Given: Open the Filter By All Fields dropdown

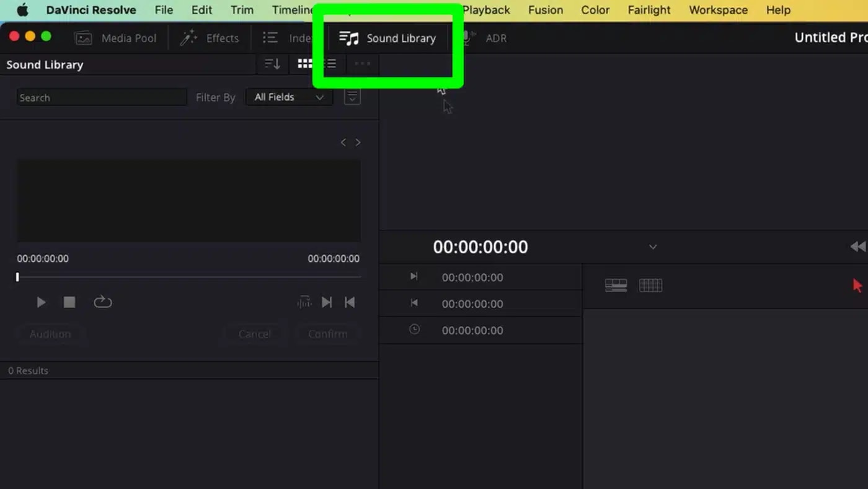Looking at the screenshot, I should click(x=289, y=97).
